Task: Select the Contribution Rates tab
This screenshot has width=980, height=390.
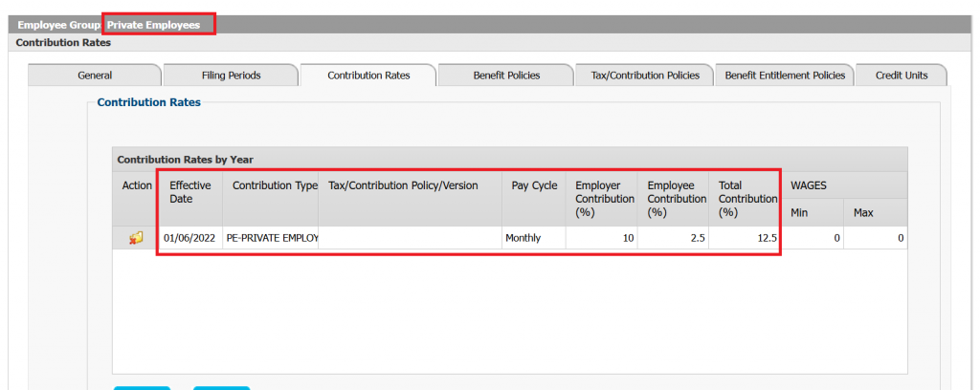Action: [368, 76]
